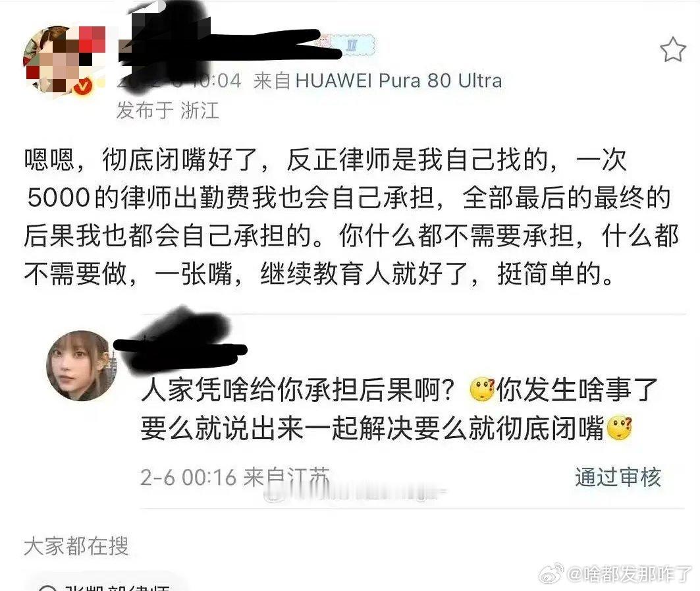Tap the HUAWEI Pura 80 Ultra source link
The height and width of the screenshot is (591, 700).
coord(398,81)
